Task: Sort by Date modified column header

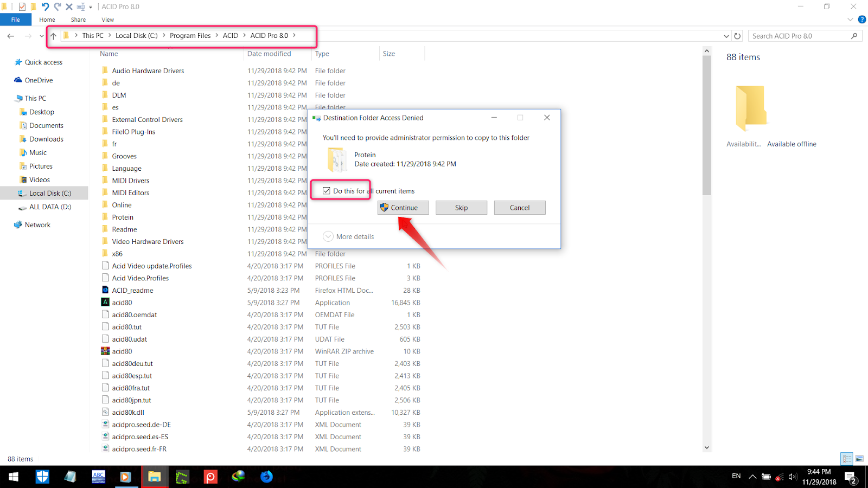Action: (269, 54)
